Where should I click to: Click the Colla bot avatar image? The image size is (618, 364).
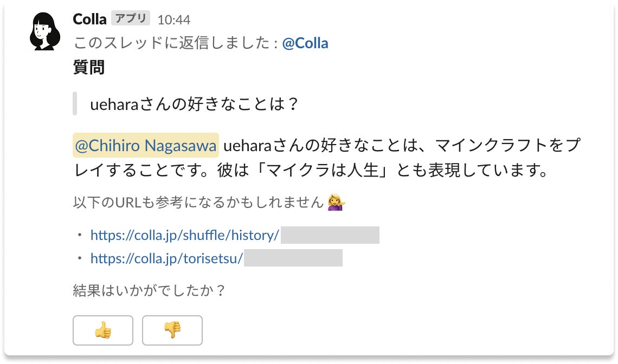coord(45,31)
